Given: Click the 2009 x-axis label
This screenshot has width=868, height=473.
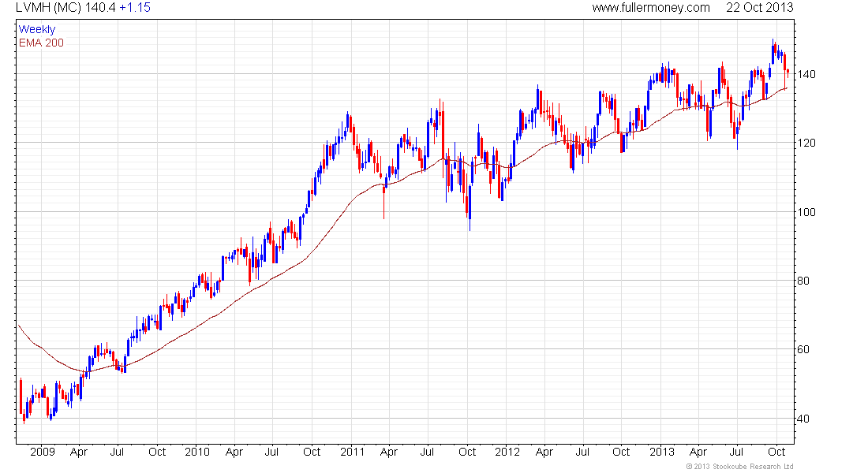Looking at the screenshot, I should click(x=43, y=452).
